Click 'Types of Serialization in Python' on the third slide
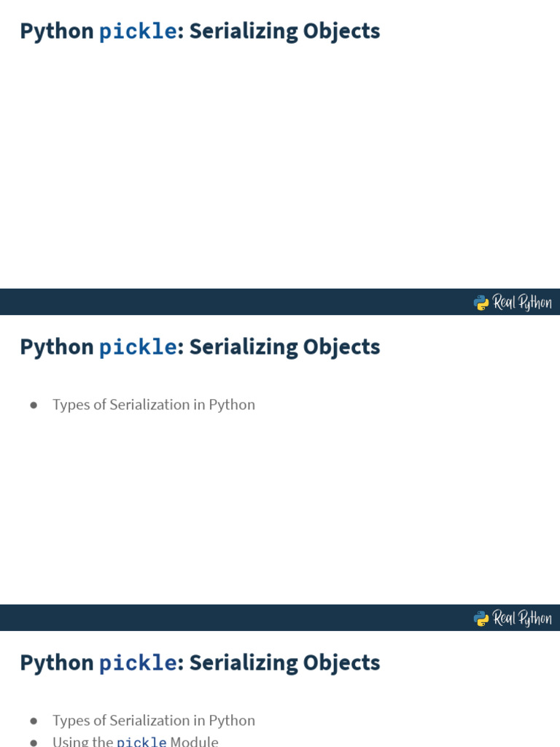Screen dimensions: 560x747 point(154,721)
